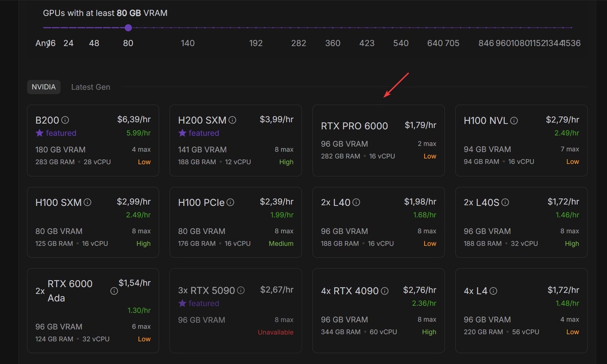Open info icon next to 2x L40S

pos(505,202)
